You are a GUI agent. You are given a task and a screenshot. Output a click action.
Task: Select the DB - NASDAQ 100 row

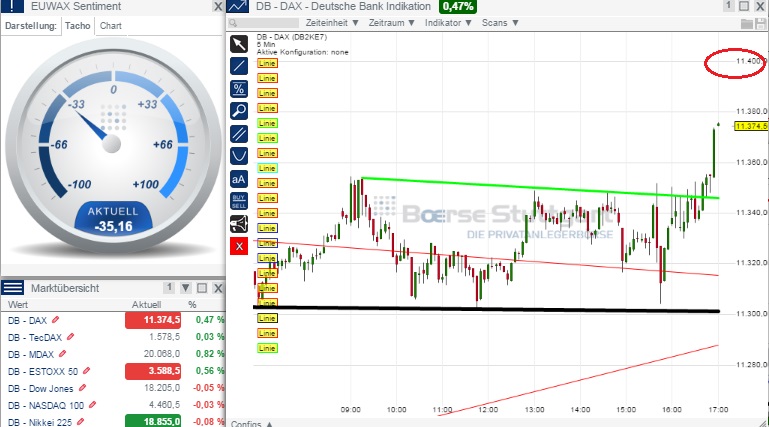(113, 405)
